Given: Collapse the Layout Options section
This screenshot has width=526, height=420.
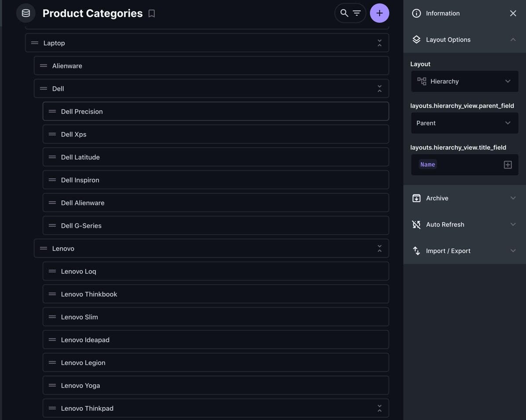Looking at the screenshot, I should (464, 40).
